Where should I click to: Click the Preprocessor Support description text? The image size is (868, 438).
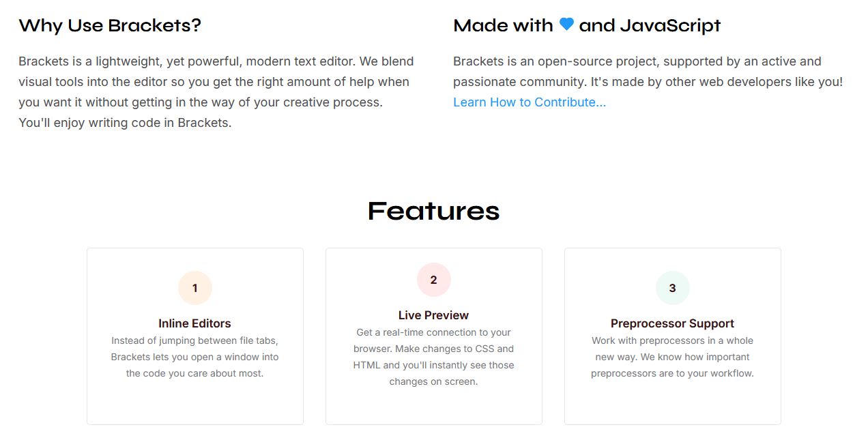pyautogui.click(x=673, y=357)
